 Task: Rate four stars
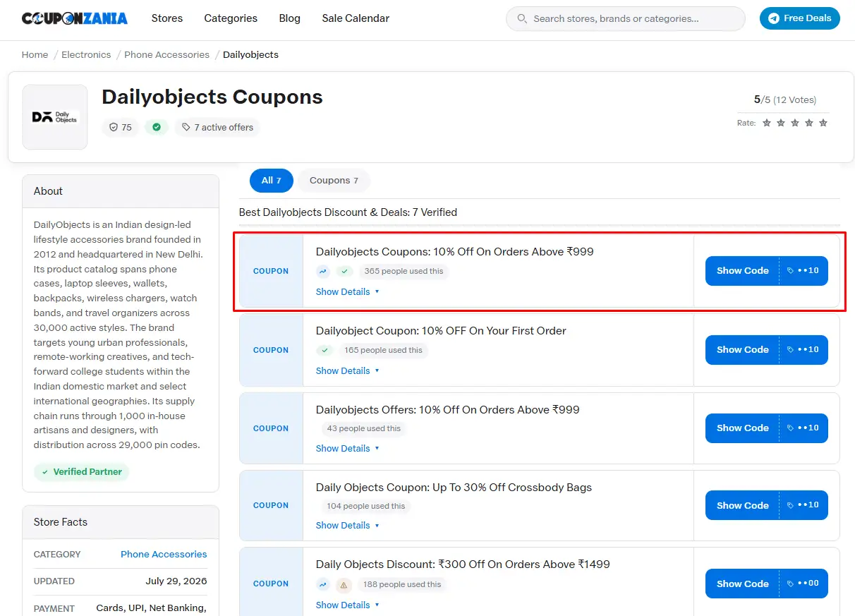[809, 123]
